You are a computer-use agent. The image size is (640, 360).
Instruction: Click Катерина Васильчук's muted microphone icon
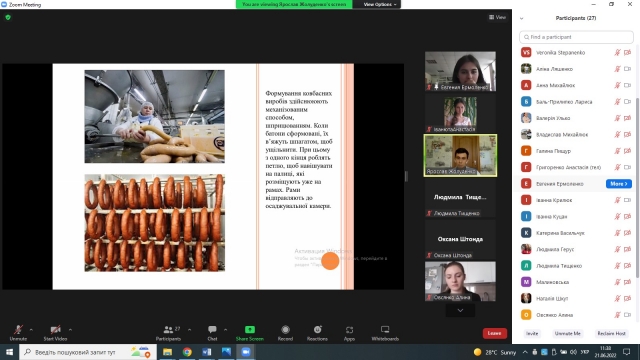pos(618,233)
